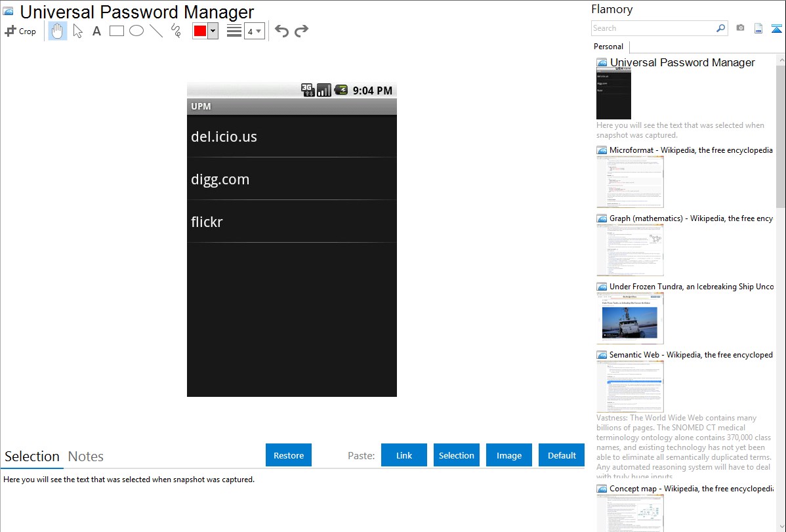This screenshot has height=532, width=786.
Task: Redo the last annotation
Action: coord(302,31)
